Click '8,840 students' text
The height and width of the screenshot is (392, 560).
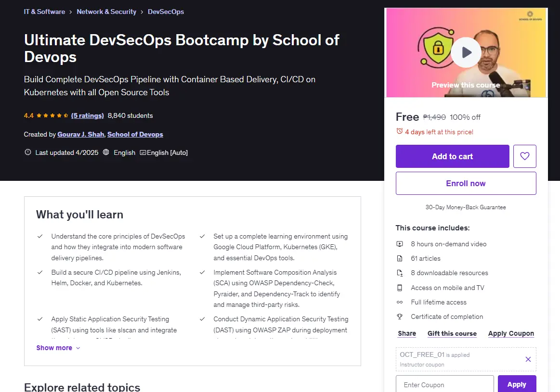coord(130,115)
